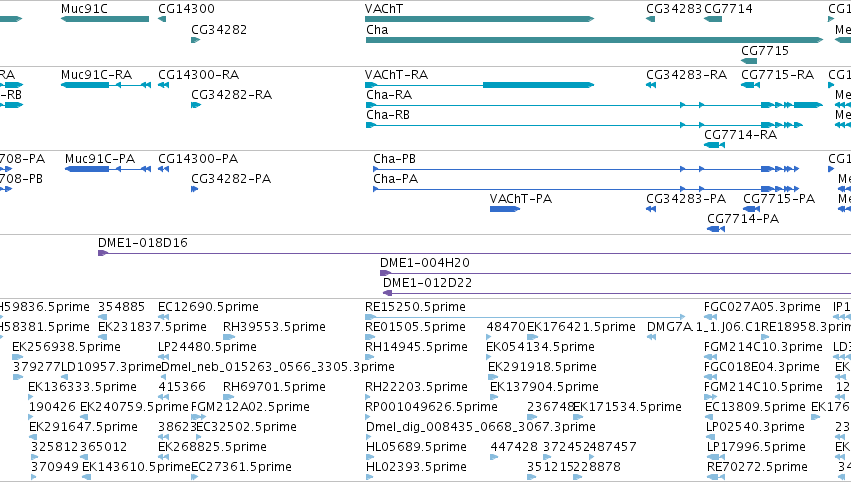Click the FGC018E04.3prime EST label
The height and width of the screenshot is (482, 851).
click(761, 367)
